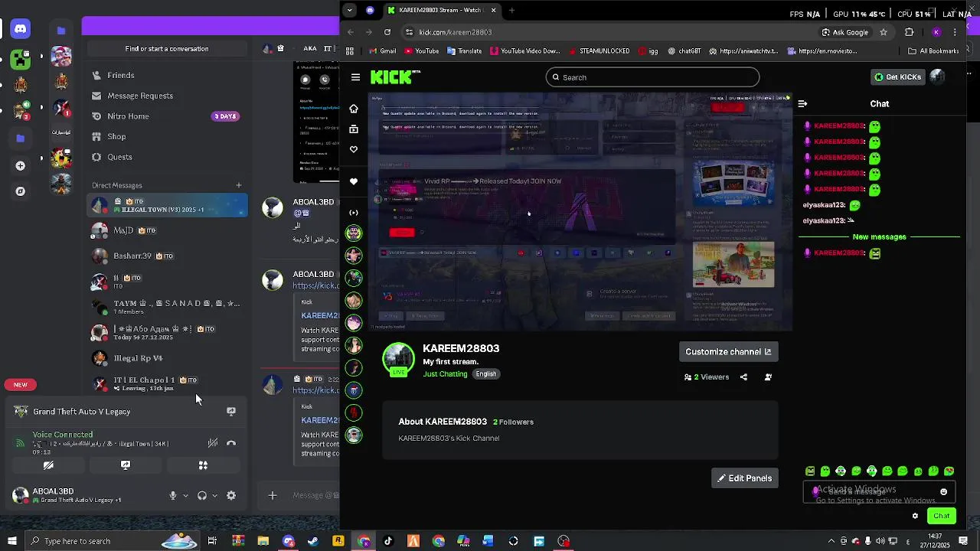
Task: Open Kick following heart outline icon
Action: 354,149
